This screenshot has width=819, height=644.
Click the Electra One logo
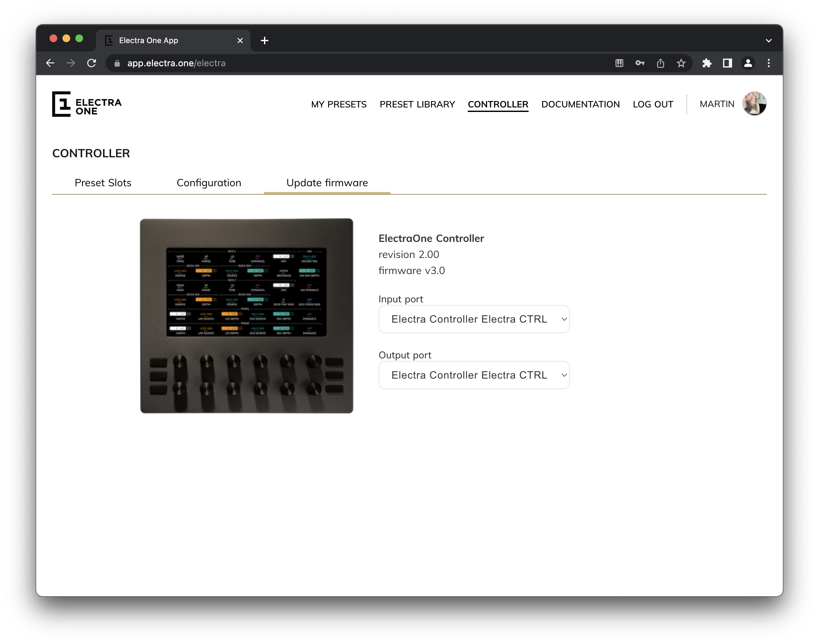coord(87,104)
